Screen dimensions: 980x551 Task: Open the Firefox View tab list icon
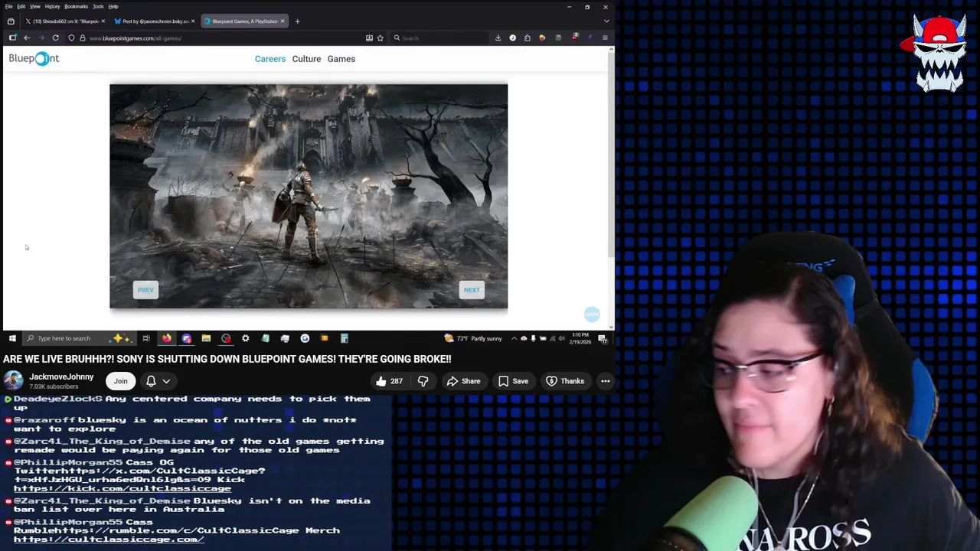[x=11, y=21]
